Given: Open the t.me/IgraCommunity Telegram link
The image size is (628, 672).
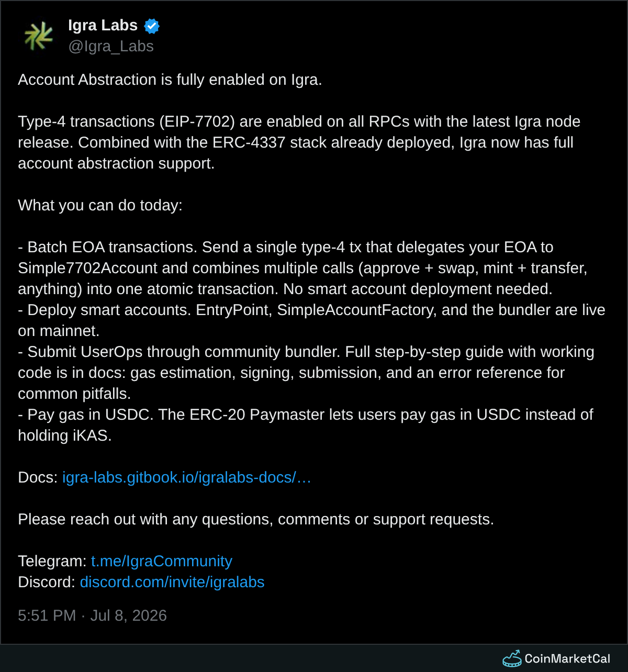Looking at the screenshot, I should 162,561.
